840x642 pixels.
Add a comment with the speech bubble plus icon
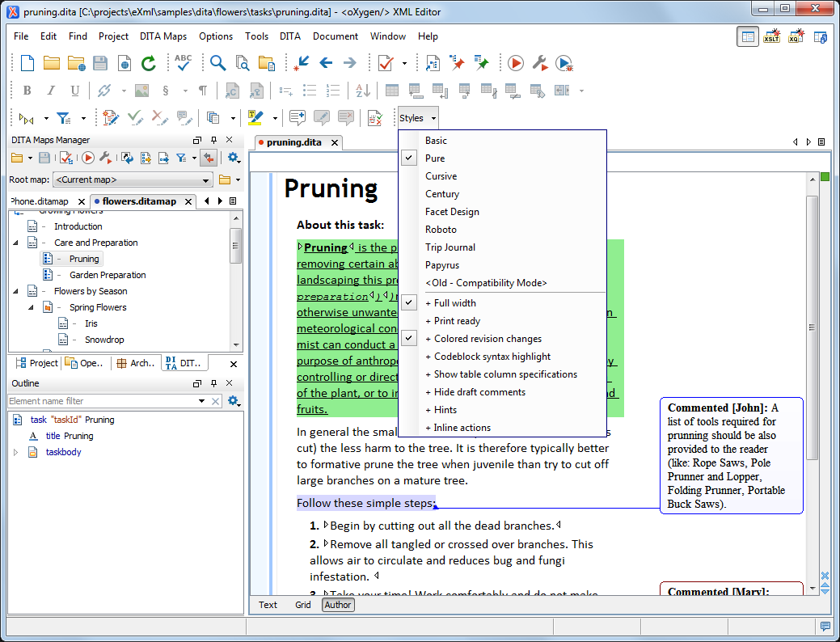coord(298,118)
